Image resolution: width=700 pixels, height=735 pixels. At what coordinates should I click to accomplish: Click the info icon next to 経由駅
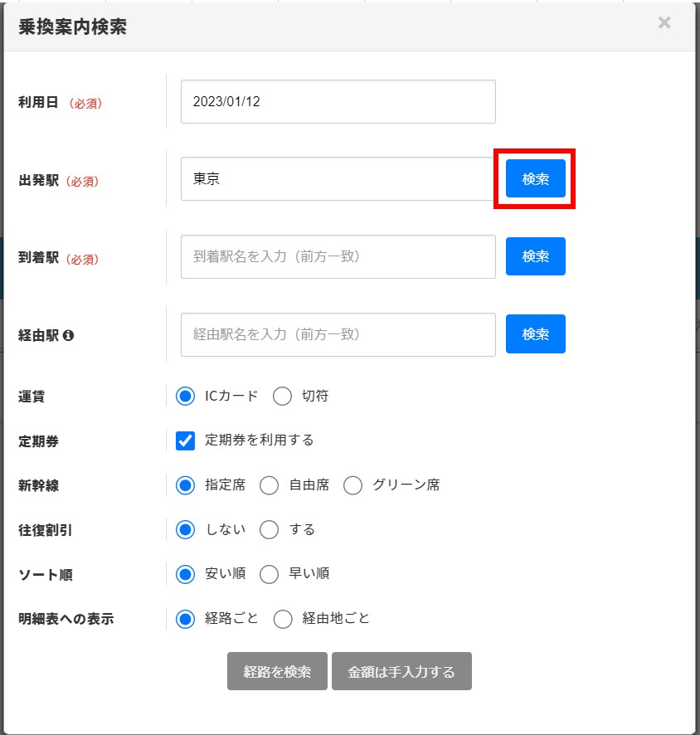tap(69, 336)
